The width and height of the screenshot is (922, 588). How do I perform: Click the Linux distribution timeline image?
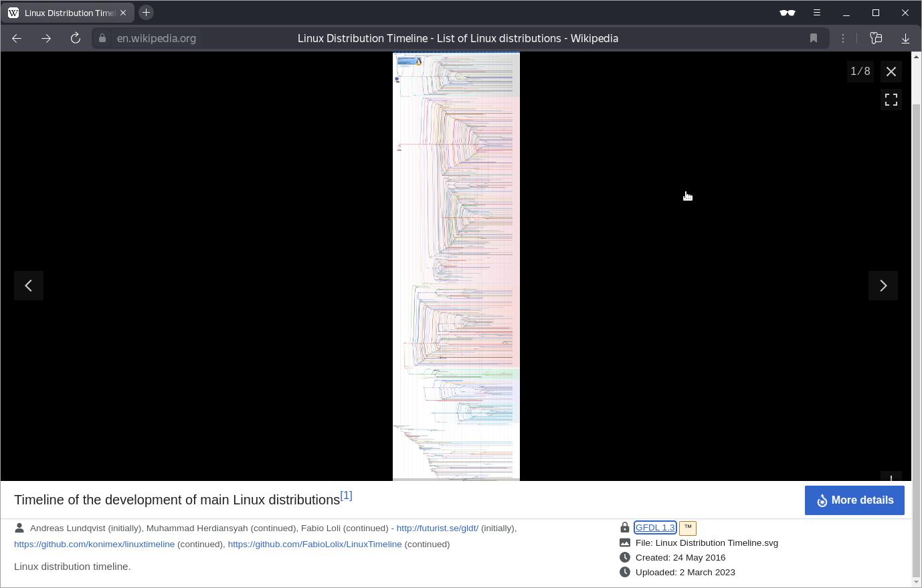pyautogui.click(x=456, y=266)
